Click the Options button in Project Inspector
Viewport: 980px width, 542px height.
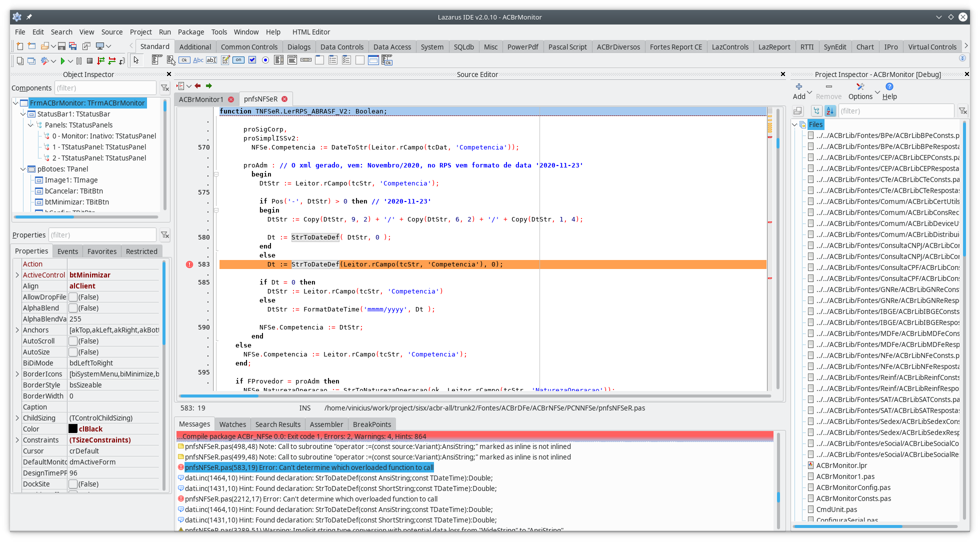860,91
